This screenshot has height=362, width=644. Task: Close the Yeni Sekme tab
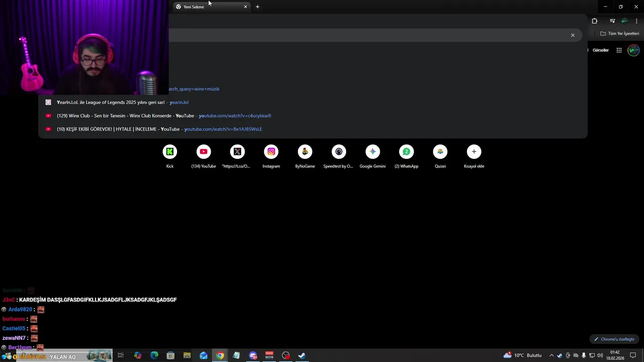point(246,7)
